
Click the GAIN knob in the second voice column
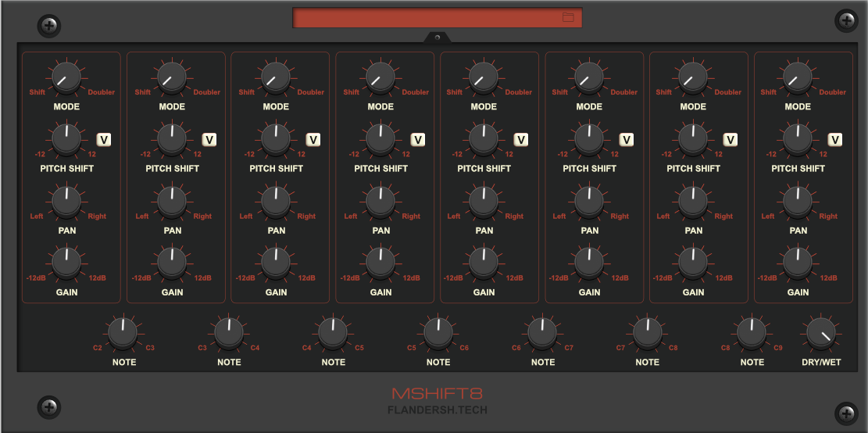pyautogui.click(x=172, y=263)
